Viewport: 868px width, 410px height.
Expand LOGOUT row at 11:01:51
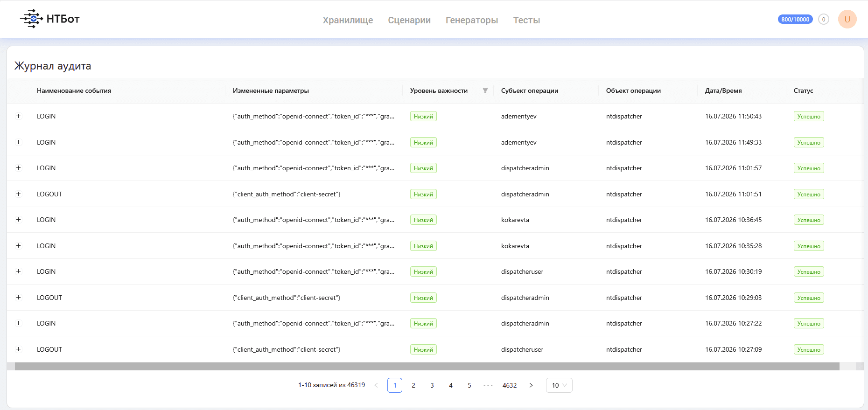pos(19,194)
